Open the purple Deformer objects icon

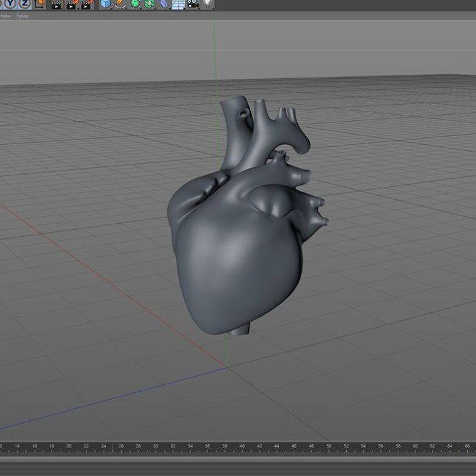[x=164, y=4]
